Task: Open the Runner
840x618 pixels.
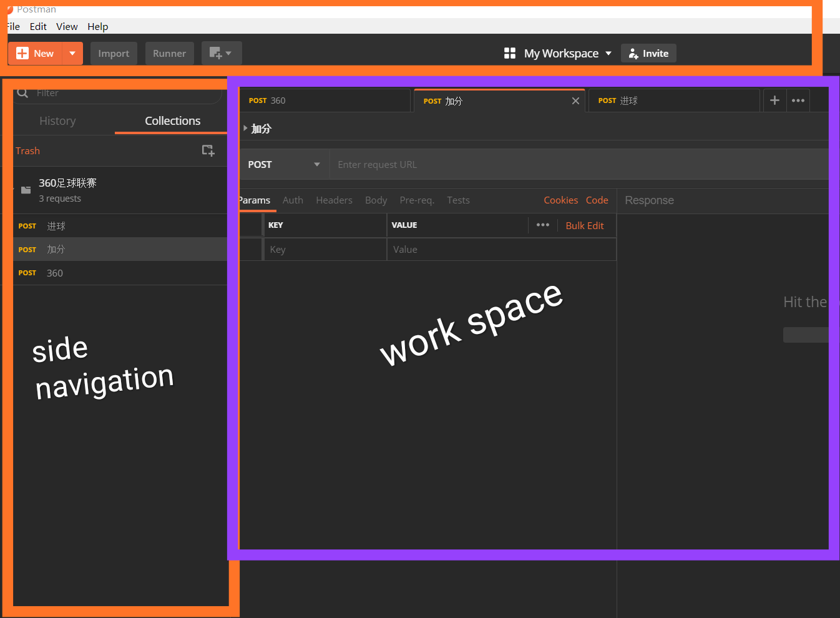Action: 169,54
